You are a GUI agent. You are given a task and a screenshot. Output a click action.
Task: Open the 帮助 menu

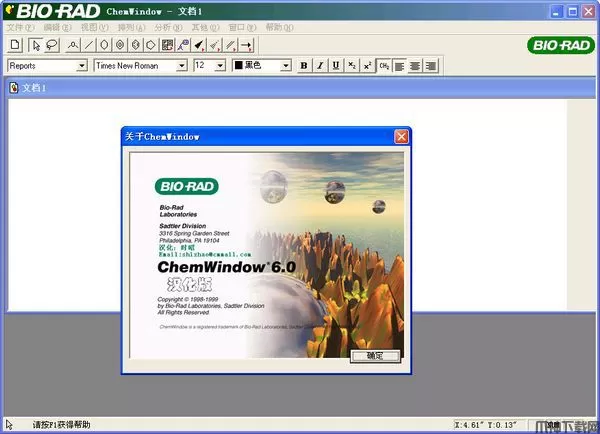279,27
